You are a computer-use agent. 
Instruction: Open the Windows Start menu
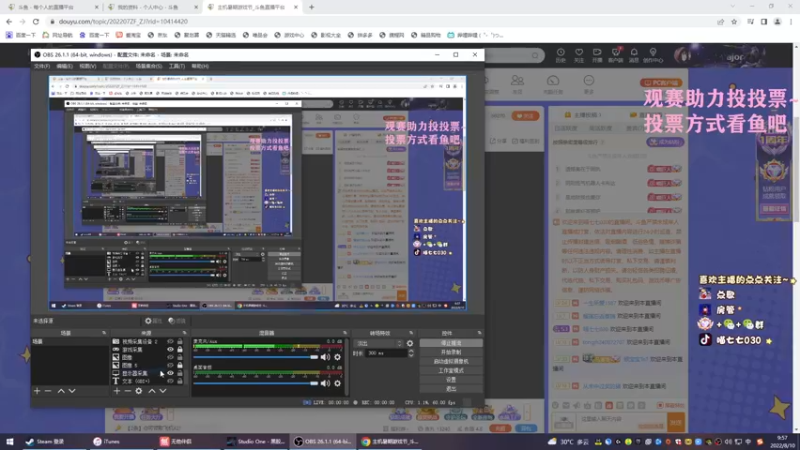[9, 442]
